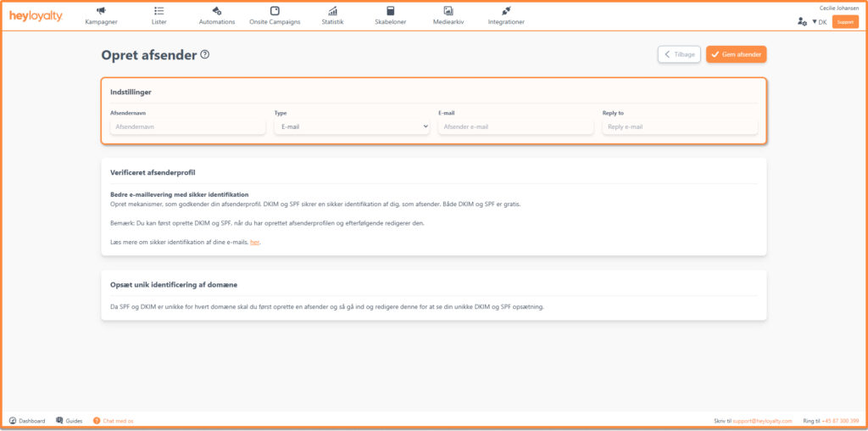
Task: Follow the 'her' link about identification
Action: [x=254, y=243]
